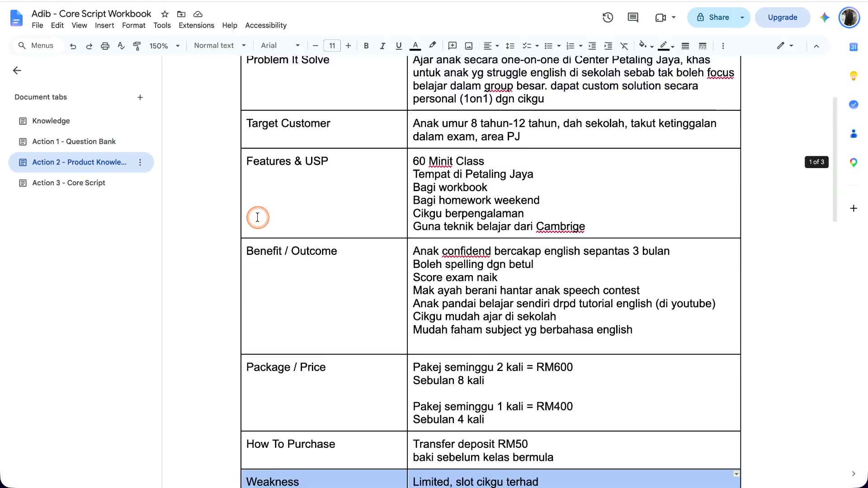Move document using the folder icon
This screenshot has height=488, width=868.
point(181,14)
